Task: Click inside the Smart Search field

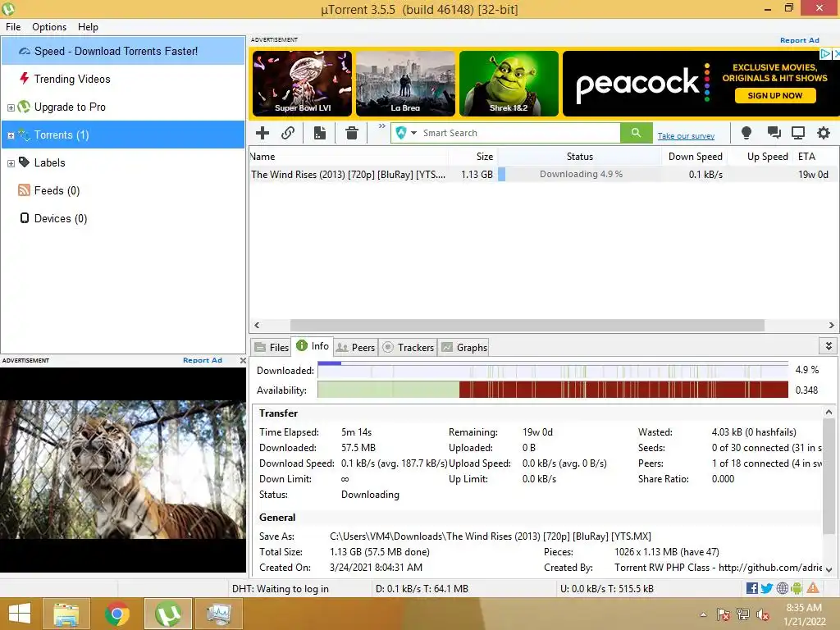Action: [519, 133]
